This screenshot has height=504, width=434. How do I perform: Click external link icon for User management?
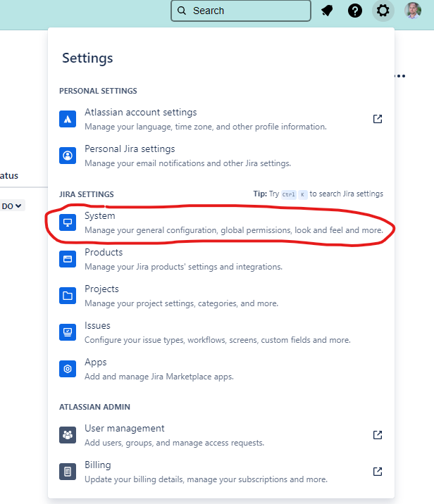(x=378, y=435)
